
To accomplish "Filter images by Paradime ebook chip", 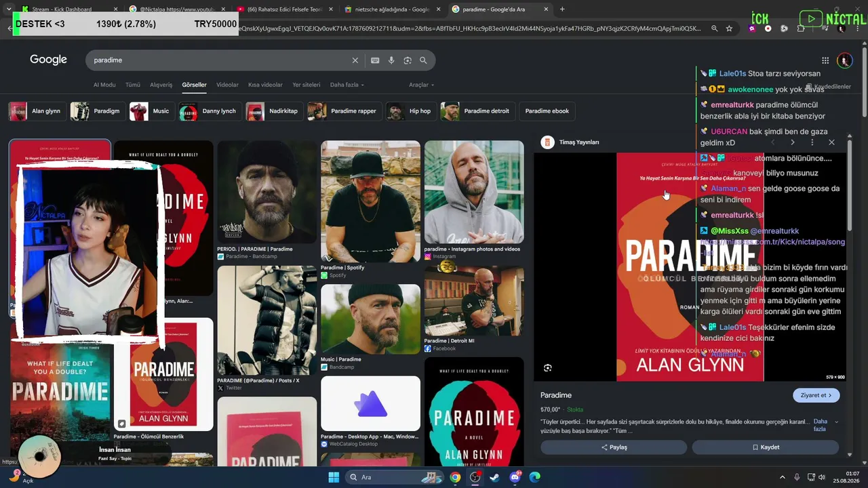I will click(547, 111).
